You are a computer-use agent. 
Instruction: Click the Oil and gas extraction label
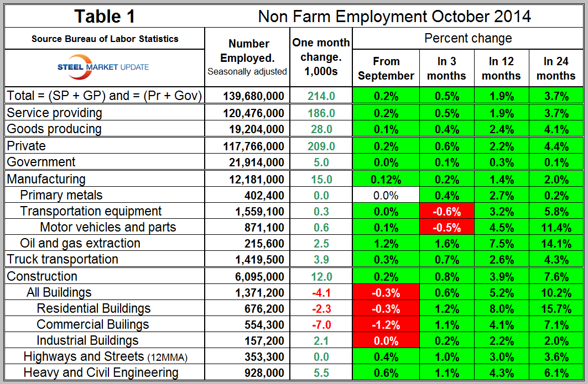[x=80, y=243]
